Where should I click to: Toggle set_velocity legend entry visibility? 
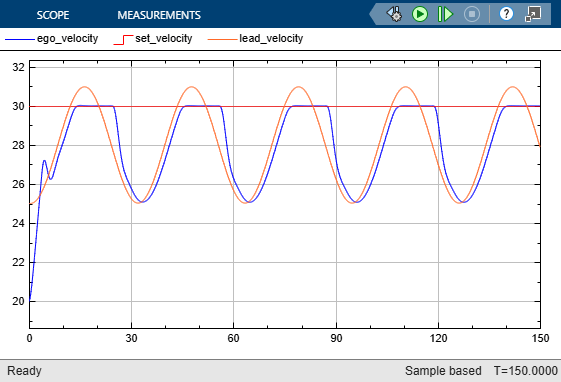(153, 39)
